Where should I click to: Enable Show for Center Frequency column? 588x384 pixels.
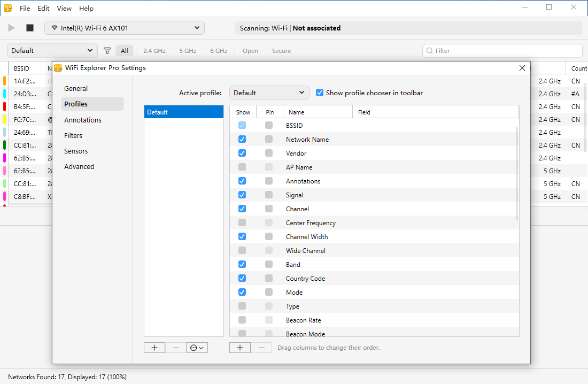[242, 222]
